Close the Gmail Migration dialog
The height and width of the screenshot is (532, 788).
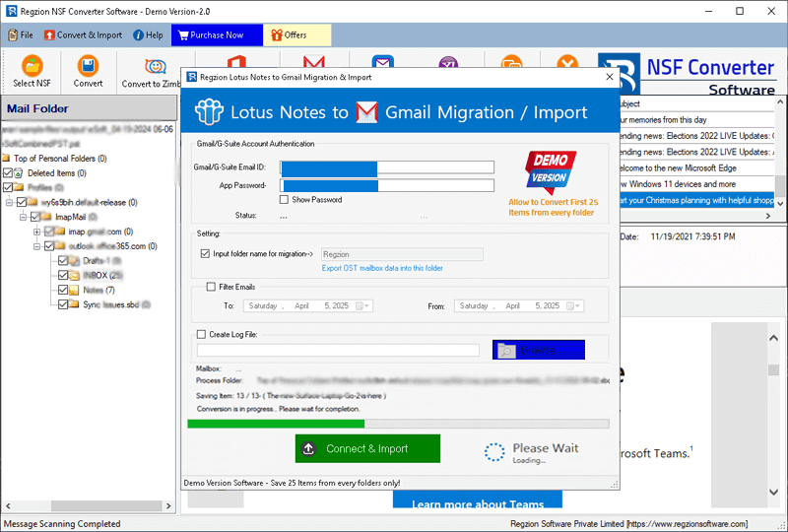click(605, 77)
